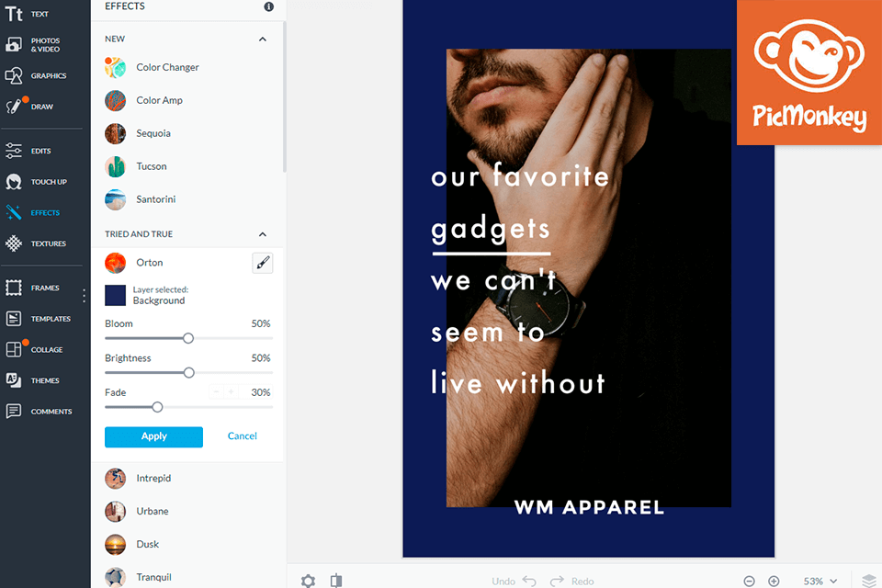Open the layers stack icon
Screen dimensions: 882x588
tap(869, 581)
